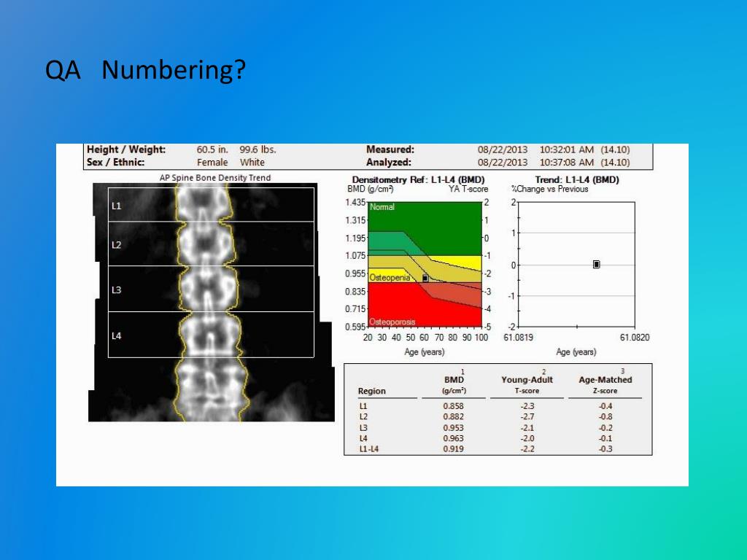Click the slide title "QA Numbering?"

[145, 70]
